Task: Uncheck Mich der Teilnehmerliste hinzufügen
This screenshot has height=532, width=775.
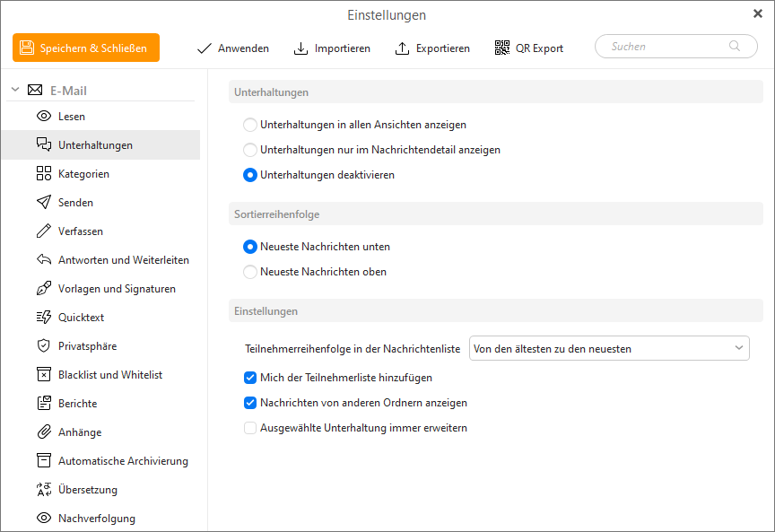Action: pyautogui.click(x=250, y=378)
